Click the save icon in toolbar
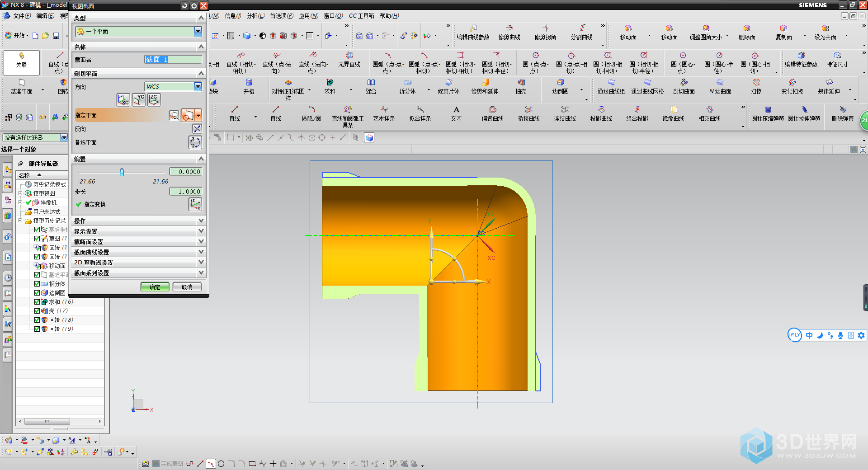Image resolution: width=868 pixels, height=470 pixels. pyautogui.click(x=56, y=35)
